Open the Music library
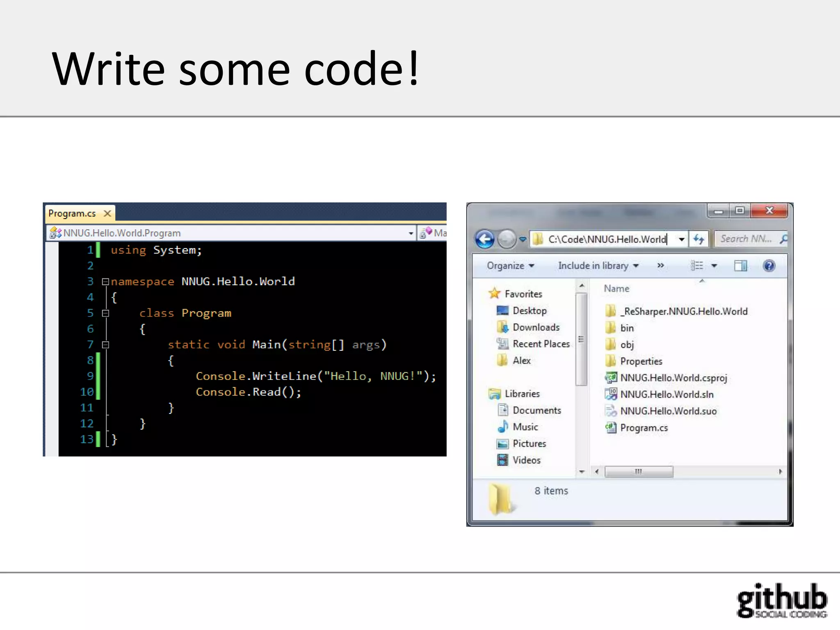The height and width of the screenshot is (630, 840). point(525,427)
